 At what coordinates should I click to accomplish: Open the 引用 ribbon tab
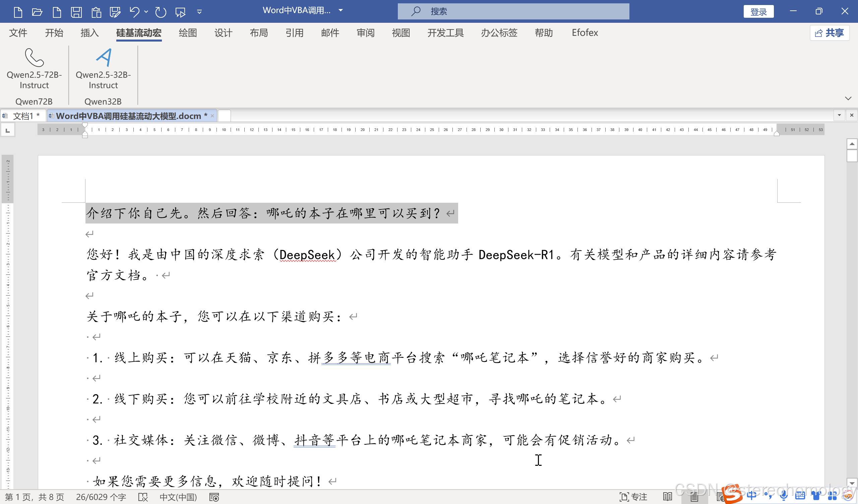pos(294,33)
